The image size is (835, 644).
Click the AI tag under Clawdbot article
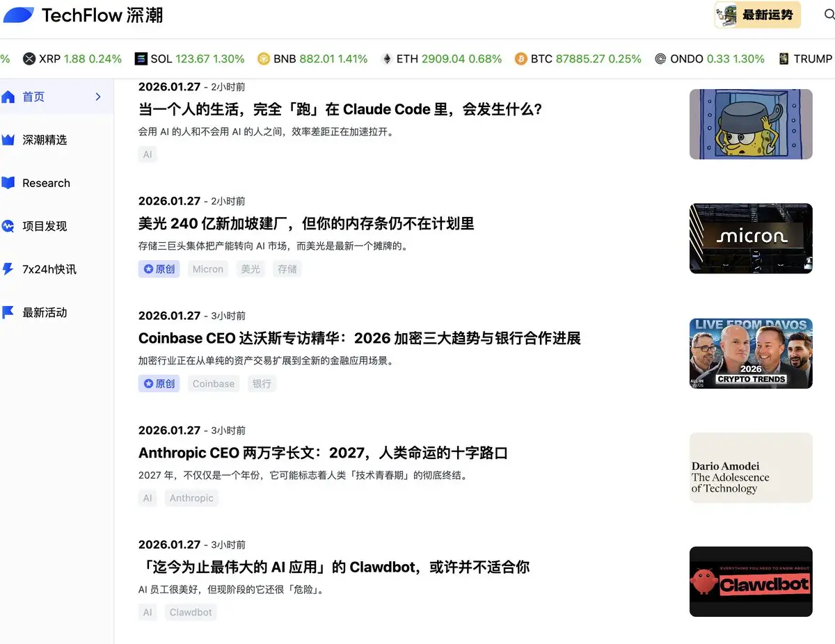point(148,612)
